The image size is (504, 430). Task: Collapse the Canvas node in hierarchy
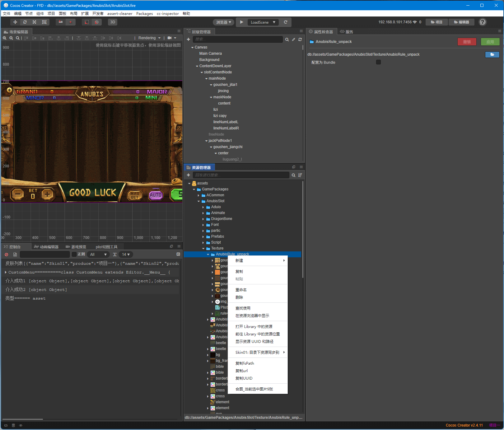[192, 47]
